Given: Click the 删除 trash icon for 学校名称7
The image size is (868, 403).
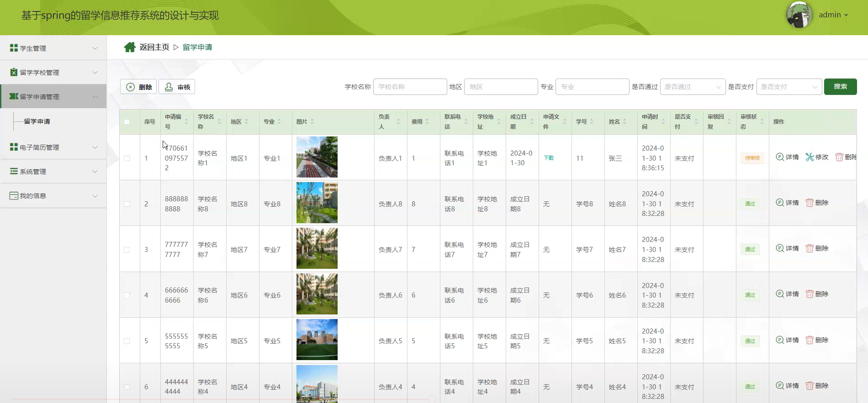Looking at the screenshot, I should [x=810, y=248].
